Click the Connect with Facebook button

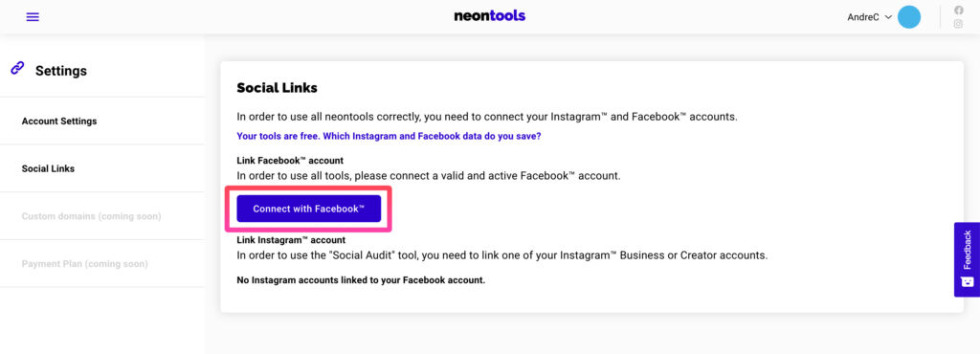(309, 209)
